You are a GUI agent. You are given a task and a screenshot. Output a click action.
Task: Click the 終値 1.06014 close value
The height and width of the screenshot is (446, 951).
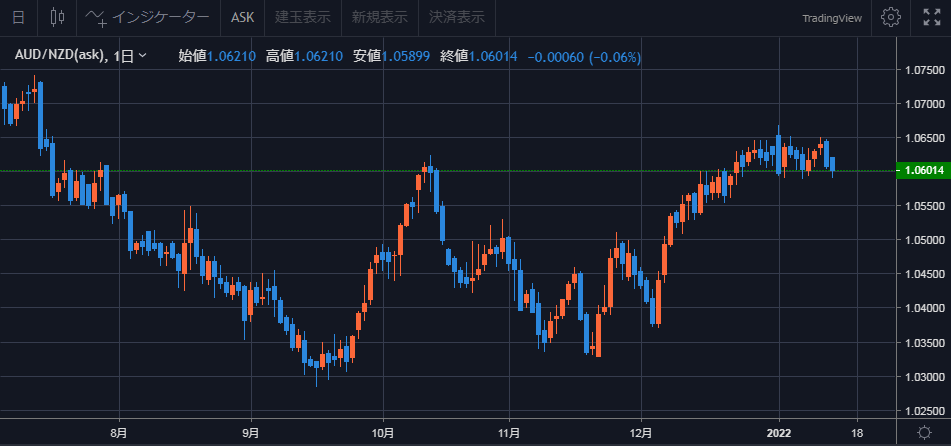[479, 56]
